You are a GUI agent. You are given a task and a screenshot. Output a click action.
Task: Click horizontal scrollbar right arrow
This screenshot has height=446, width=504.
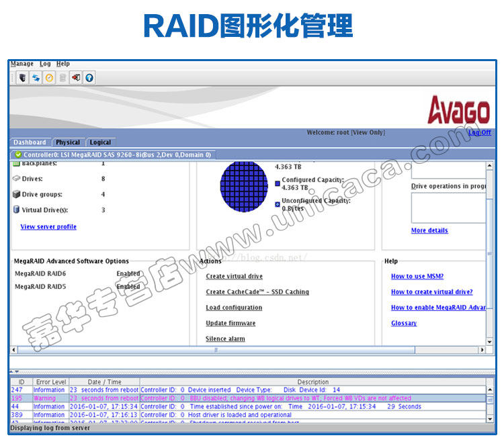[x=482, y=349]
